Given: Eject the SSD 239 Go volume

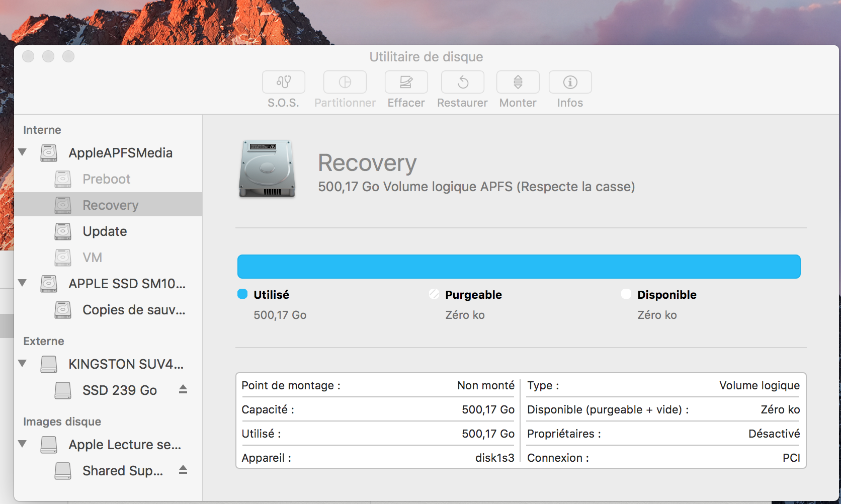Looking at the screenshot, I should [183, 389].
